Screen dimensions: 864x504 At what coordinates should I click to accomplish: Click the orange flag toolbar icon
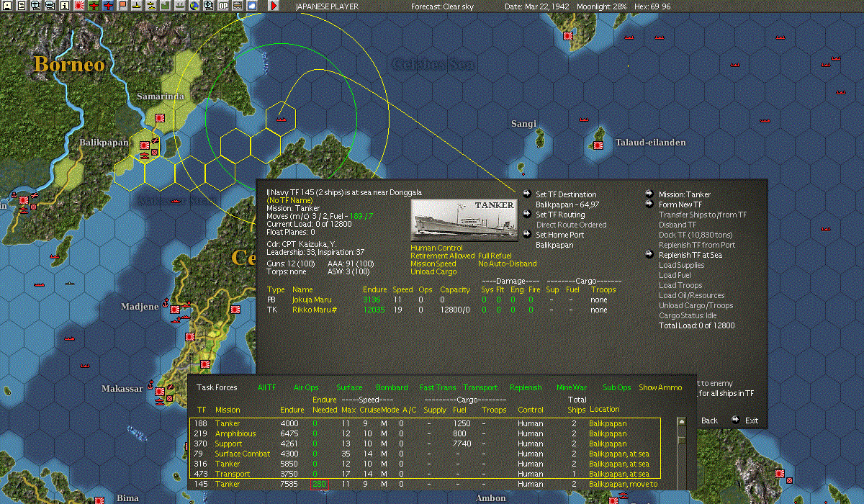(x=122, y=5)
